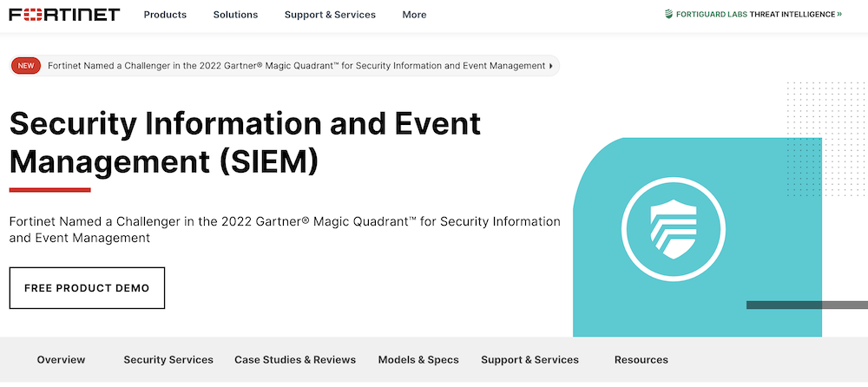This screenshot has width=868, height=387.
Task: Open the Gartner Magic Quadrant announcement banner
Action: coord(285,66)
